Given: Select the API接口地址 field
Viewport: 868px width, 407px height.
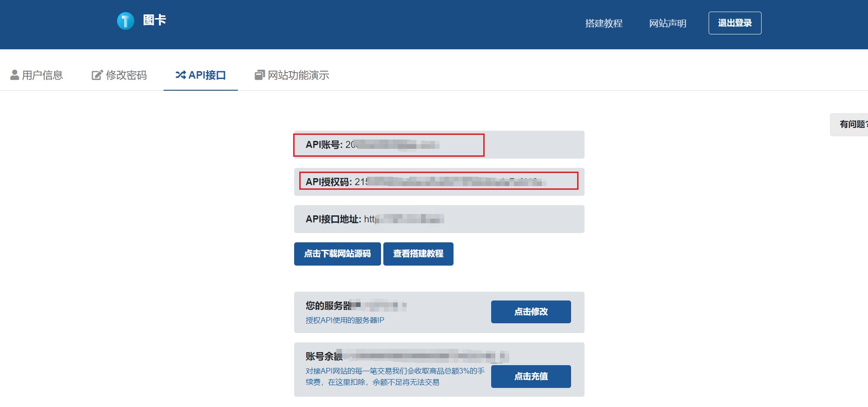Looking at the screenshot, I should tap(438, 219).
